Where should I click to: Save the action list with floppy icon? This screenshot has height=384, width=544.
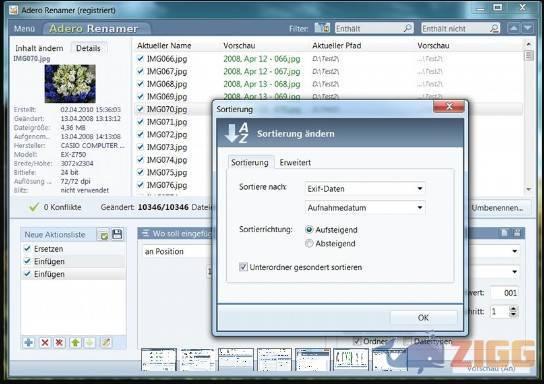pos(117,234)
